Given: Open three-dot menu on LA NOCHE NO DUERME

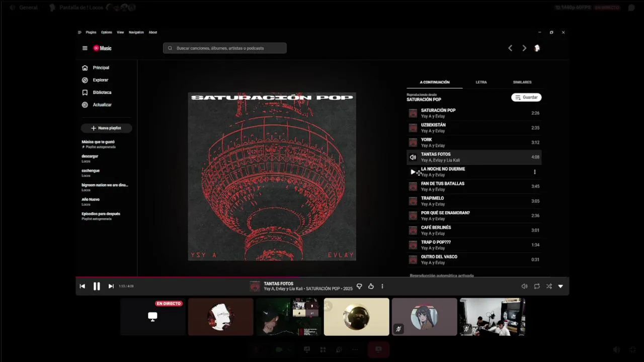Looking at the screenshot, I should (535, 172).
